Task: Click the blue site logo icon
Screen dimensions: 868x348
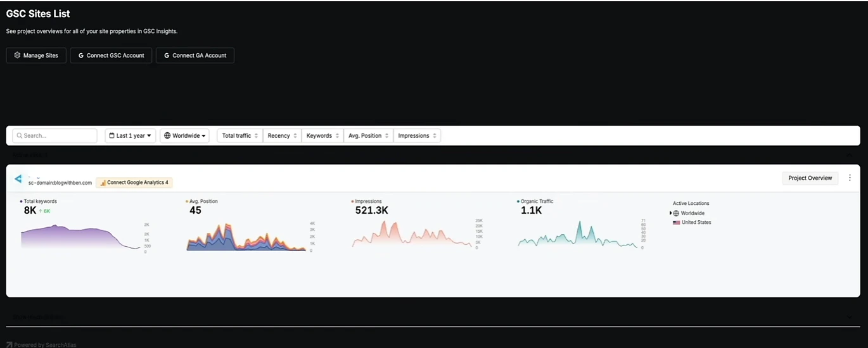Action: [18, 180]
